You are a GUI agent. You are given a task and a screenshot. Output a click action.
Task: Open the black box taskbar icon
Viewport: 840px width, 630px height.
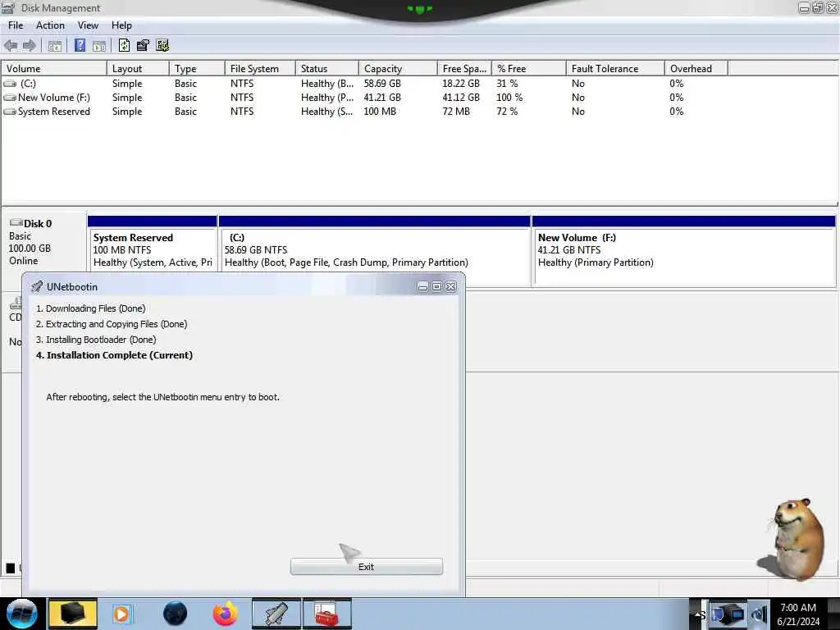tap(73, 614)
